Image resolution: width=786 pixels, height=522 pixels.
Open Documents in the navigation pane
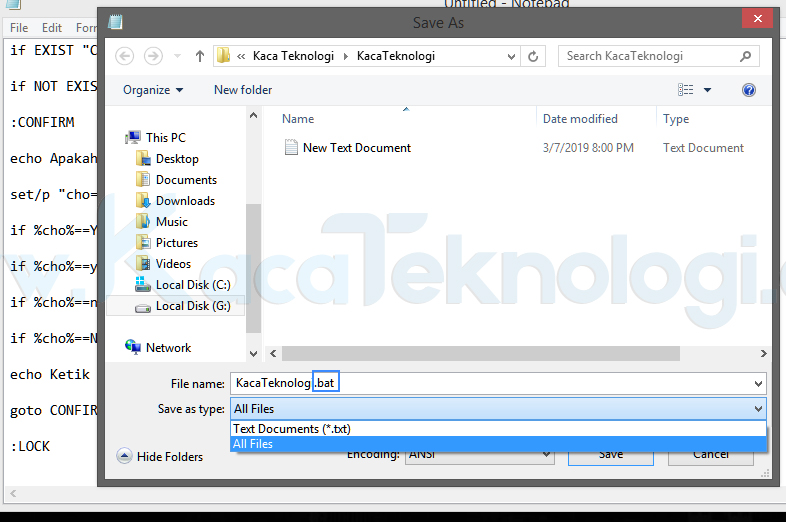(x=186, y=180)
